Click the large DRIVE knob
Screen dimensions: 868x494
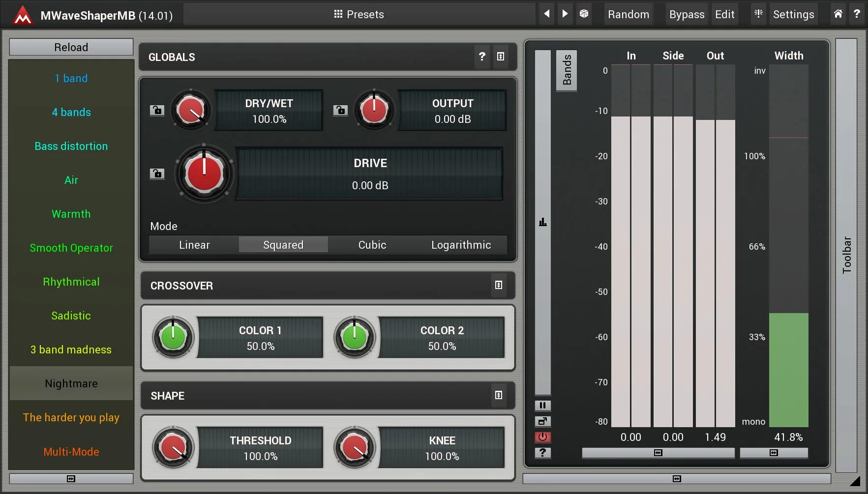(204, 174)
